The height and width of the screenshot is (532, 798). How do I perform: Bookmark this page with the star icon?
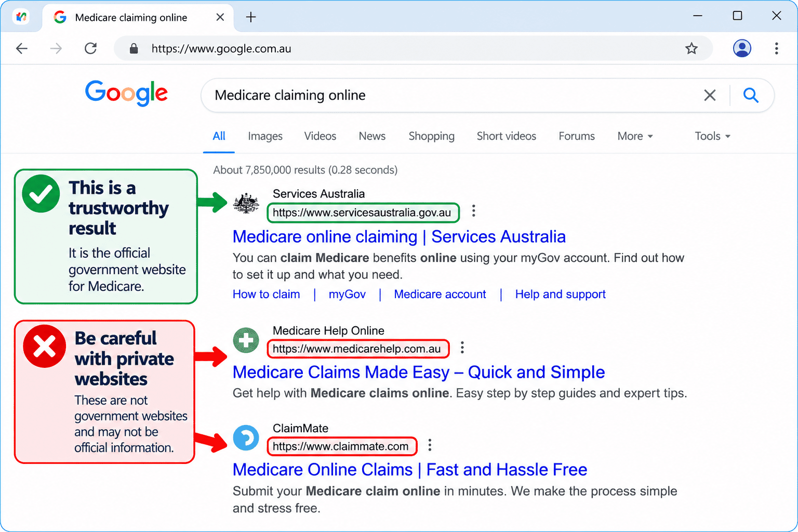[x=691, y=48]
